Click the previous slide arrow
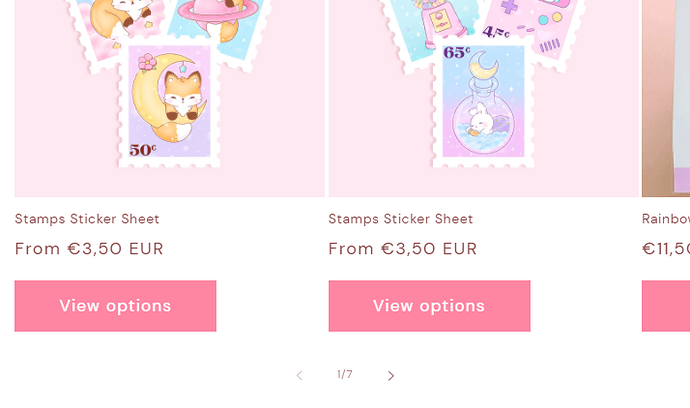Screen dimensions: 690x408 click(299, 375)
